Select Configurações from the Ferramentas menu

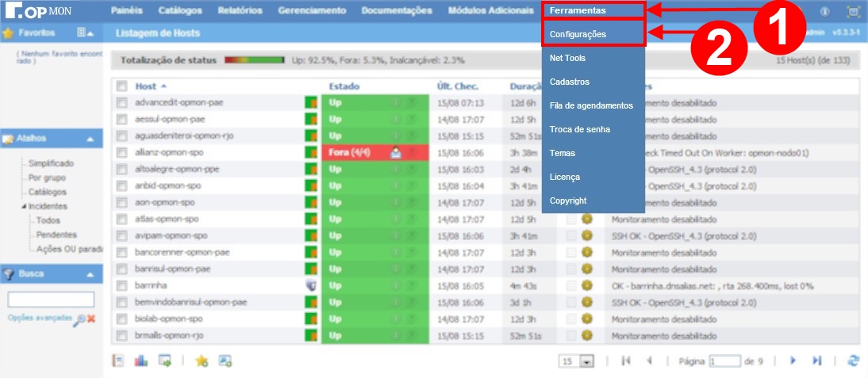[578, 34]
